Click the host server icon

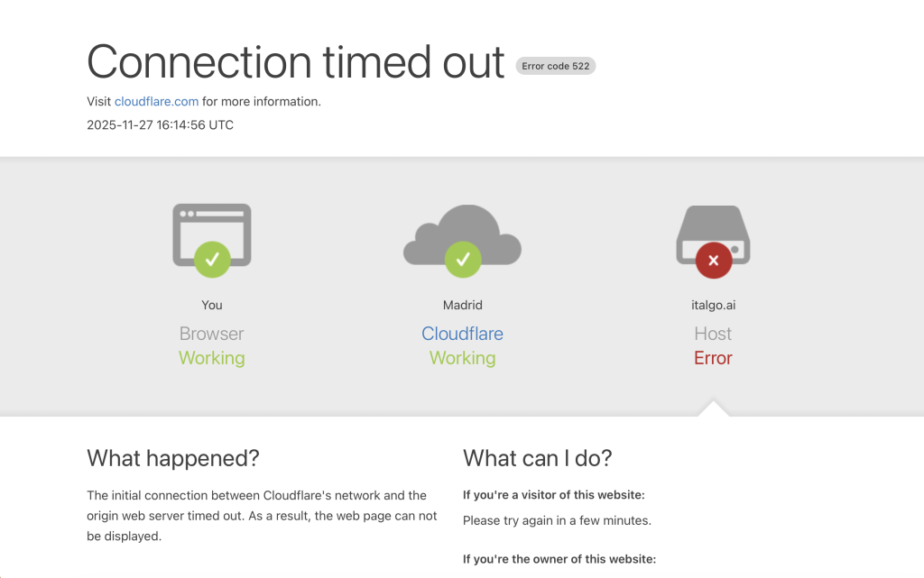click(x=713, y=231)
